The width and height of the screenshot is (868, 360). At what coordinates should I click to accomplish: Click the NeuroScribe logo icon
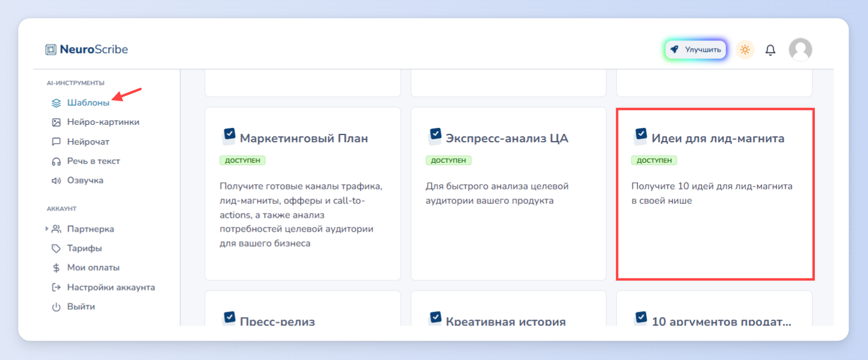coord(51,49)
